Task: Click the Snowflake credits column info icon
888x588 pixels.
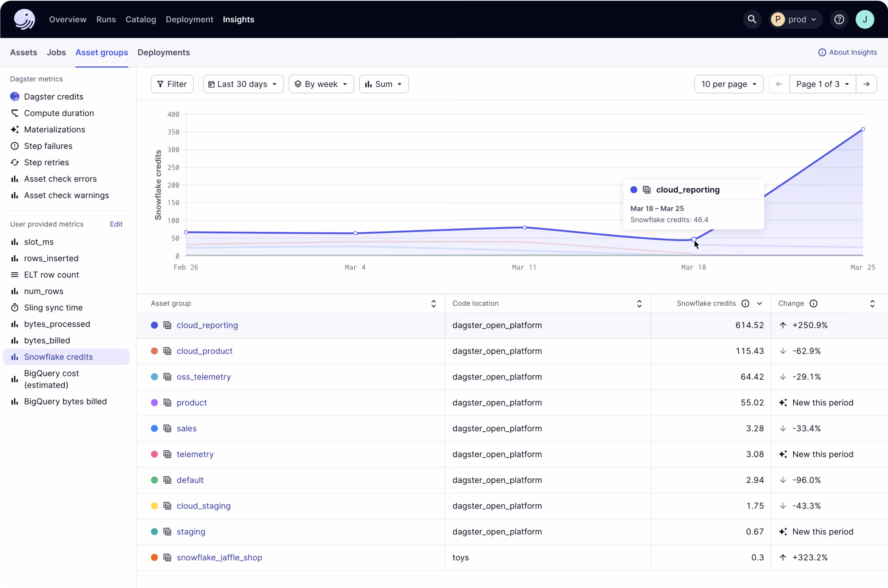Action: [745, 303]
